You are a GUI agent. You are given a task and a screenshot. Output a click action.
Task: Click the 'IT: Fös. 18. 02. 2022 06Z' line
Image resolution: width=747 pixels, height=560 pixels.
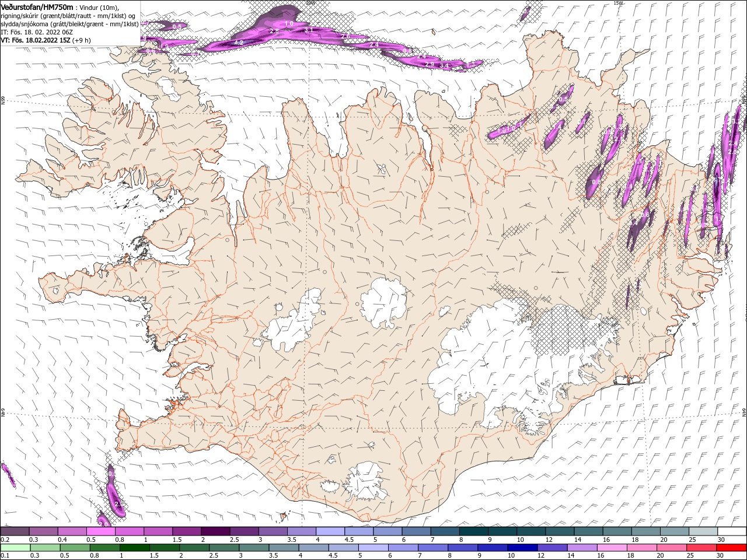(36, 32)
